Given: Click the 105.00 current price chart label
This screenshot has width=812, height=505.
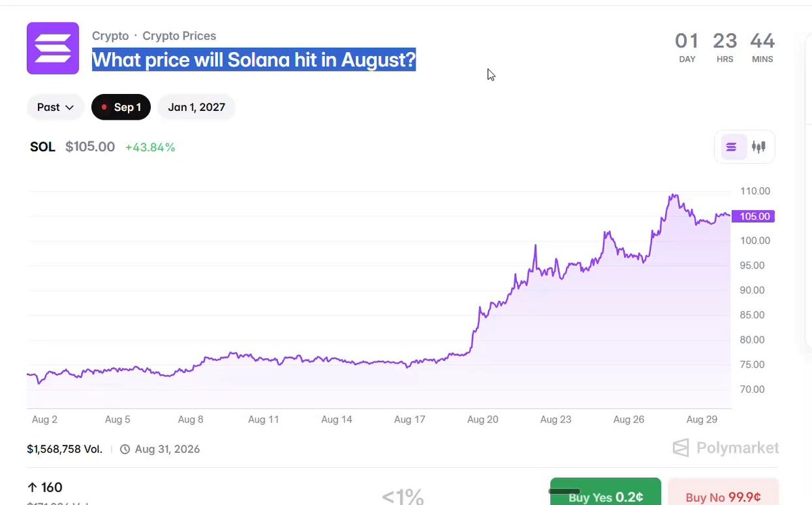Looking at the screenshot, I should pyautogui.click(x=754, y=216).
